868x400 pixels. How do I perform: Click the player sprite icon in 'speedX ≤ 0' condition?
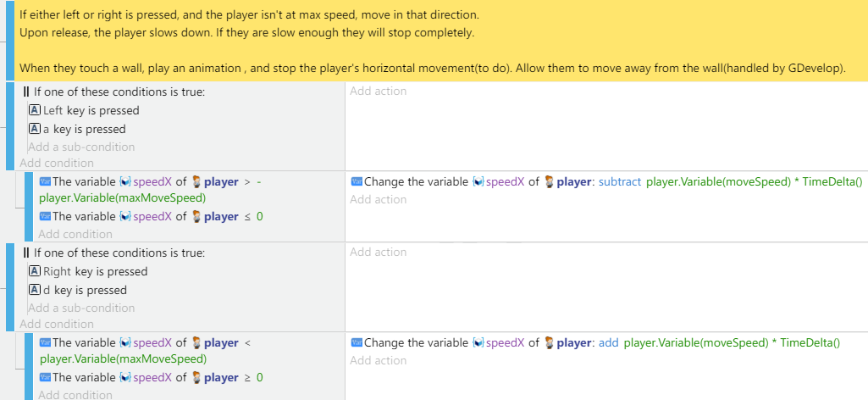196,217
